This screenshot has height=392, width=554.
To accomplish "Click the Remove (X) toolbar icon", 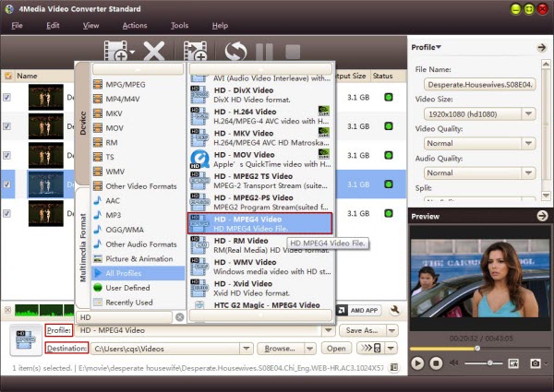I will tap(154, 52).
